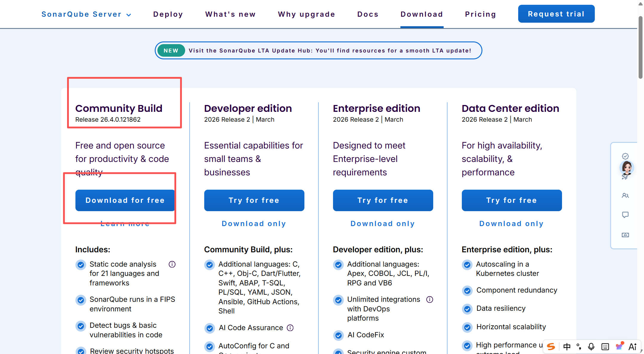The width and height of the screenshot is (644, 354).
Task: Click Download for free button
Action: (x=125, y=200)
